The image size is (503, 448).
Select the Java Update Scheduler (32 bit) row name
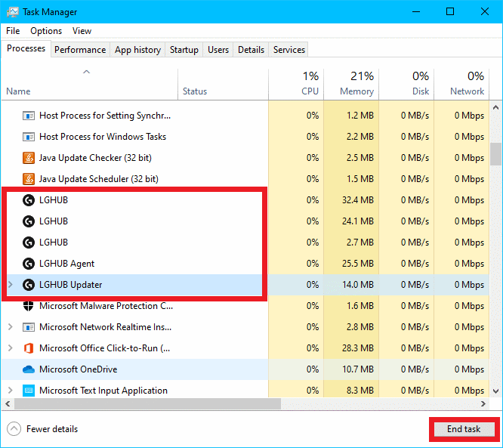(99, 179)
